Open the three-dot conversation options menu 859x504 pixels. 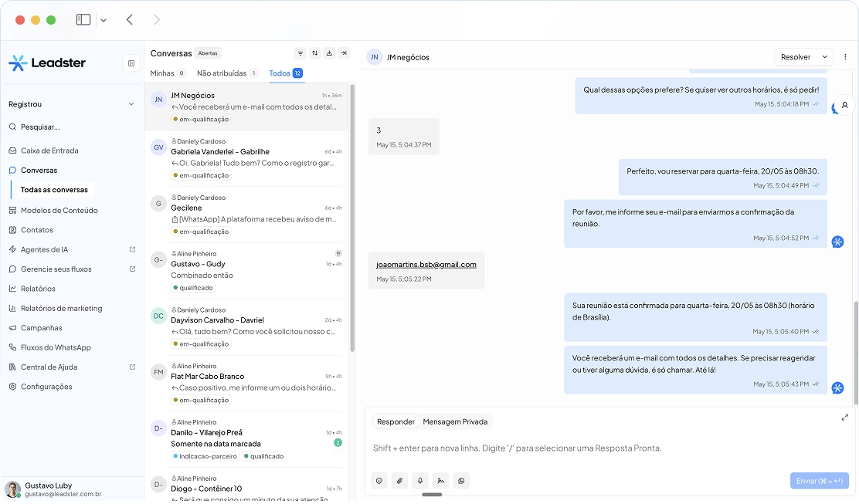(x=845, y=57)
